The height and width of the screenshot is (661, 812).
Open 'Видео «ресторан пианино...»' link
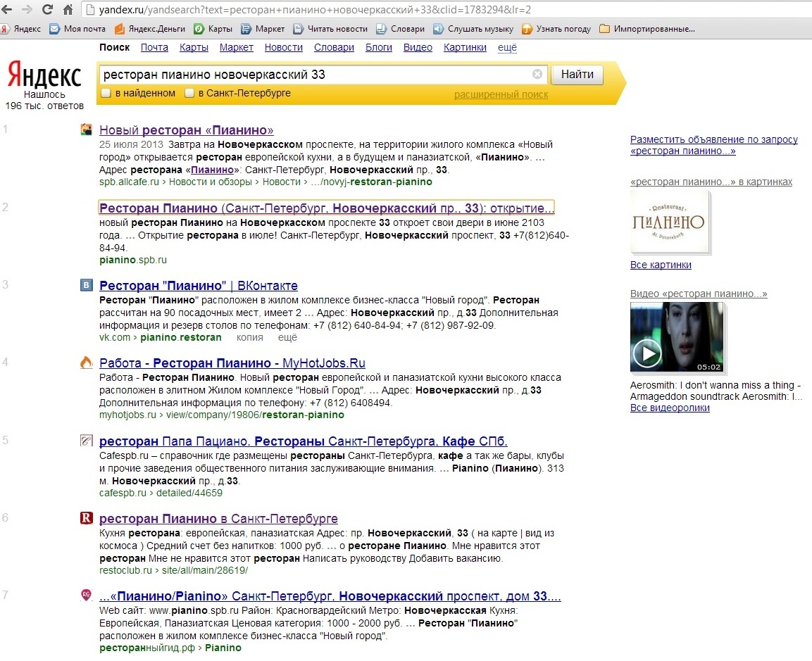(699, 294)
